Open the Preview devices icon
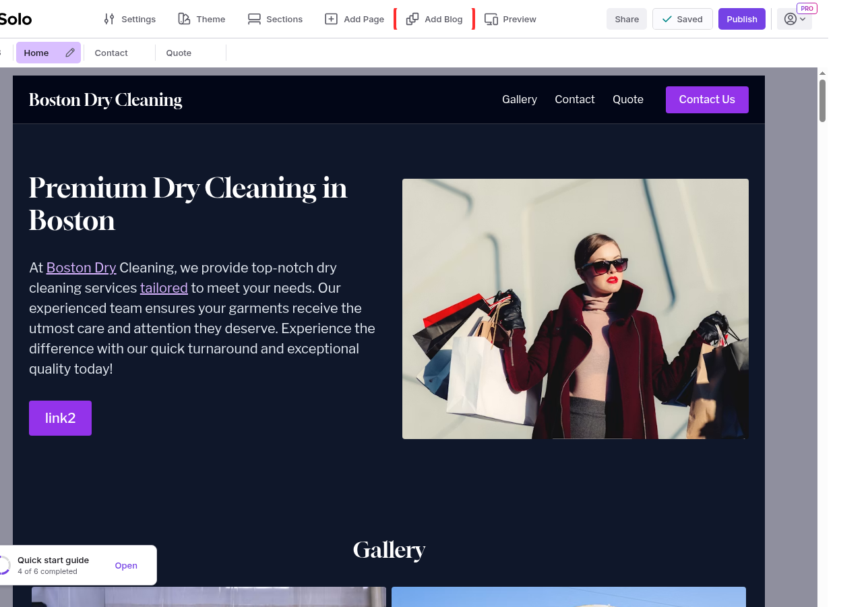Image resolution: width=868 pixels, height=607 pixels. [491, 19]
